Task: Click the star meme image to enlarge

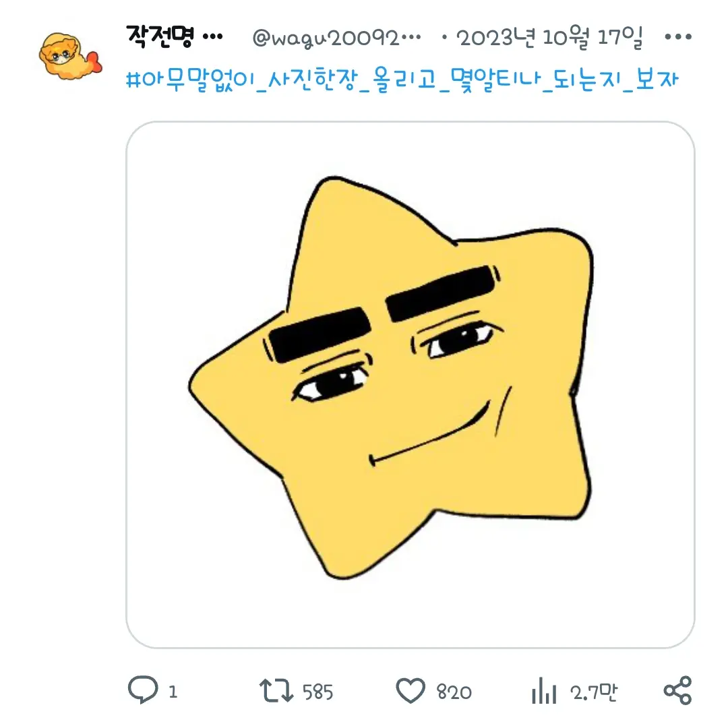Action: pyautogui.click(x=403, y=384)
